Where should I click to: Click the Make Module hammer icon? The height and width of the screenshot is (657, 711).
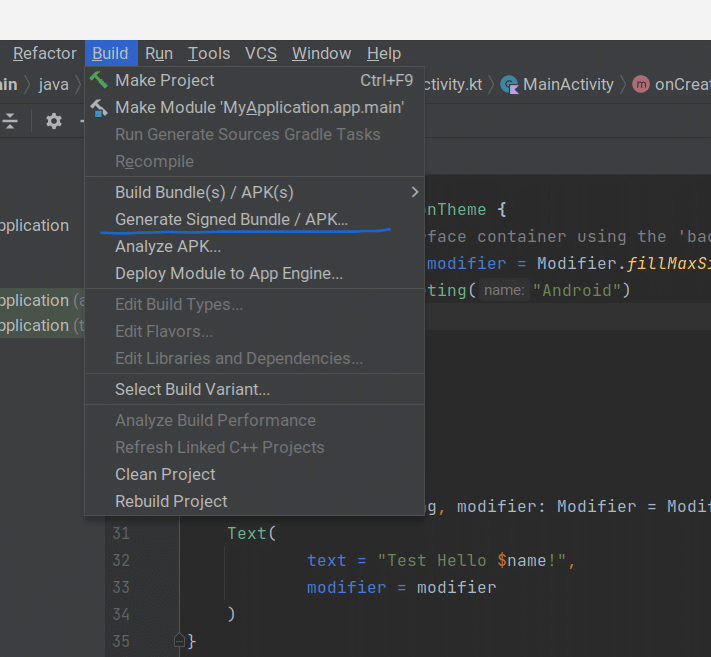pyautogui.click(x=98, y=108)
